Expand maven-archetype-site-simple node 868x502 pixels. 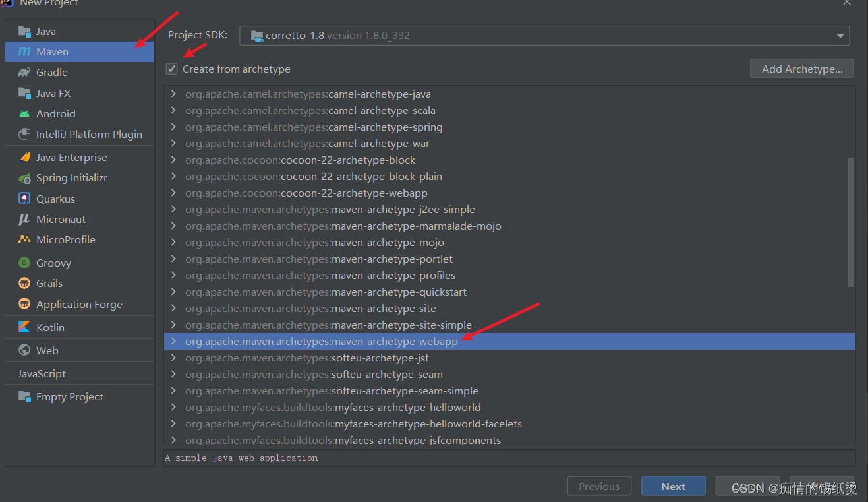tap(173, 325)
